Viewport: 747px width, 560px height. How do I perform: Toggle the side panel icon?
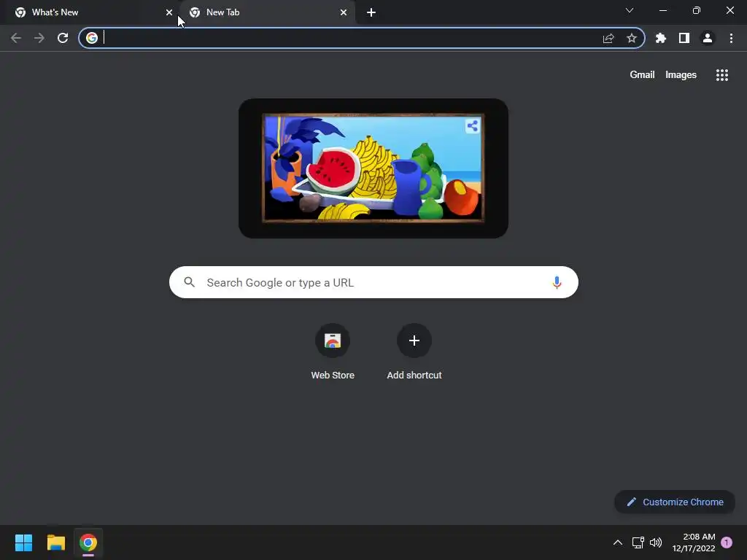click(684, 38)
